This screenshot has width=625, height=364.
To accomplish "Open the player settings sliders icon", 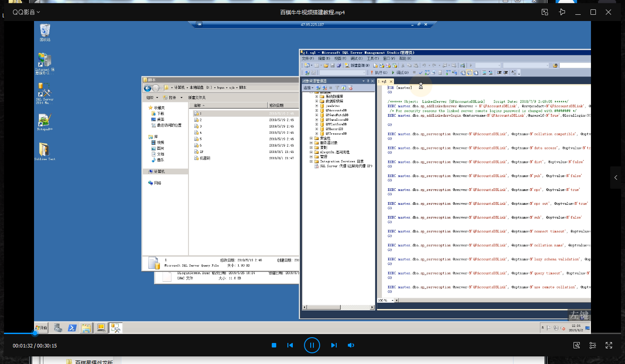I will coord(593,345).
